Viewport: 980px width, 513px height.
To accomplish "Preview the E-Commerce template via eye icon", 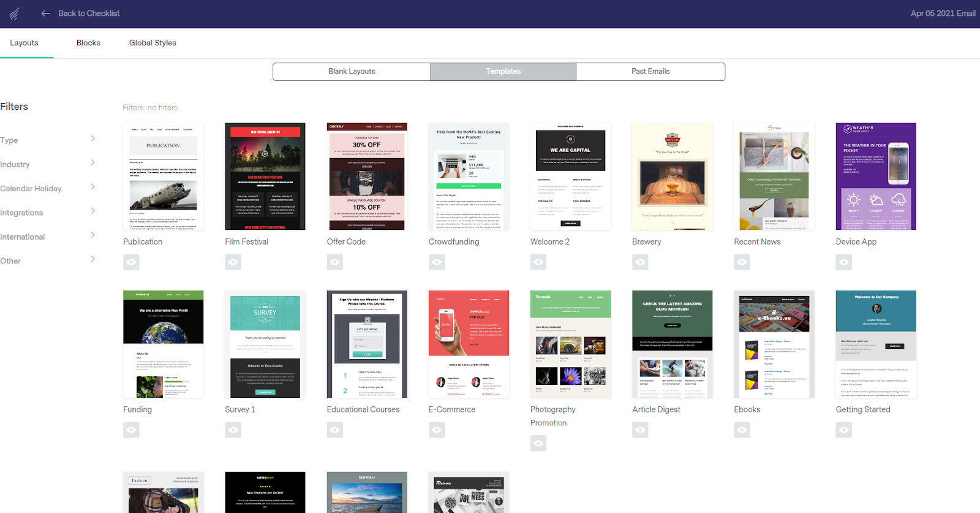I will click(437, 430).
